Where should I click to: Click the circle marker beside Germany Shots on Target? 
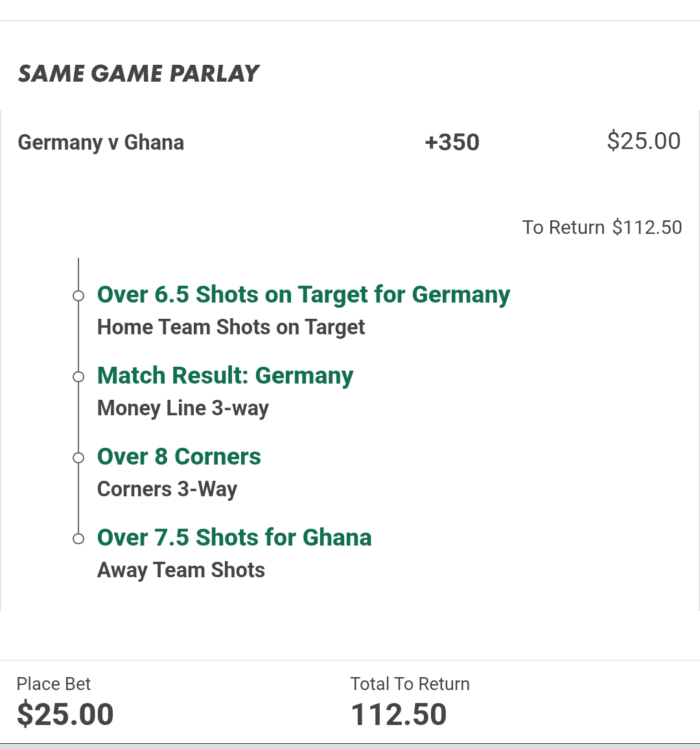click(x=78, y=296)
